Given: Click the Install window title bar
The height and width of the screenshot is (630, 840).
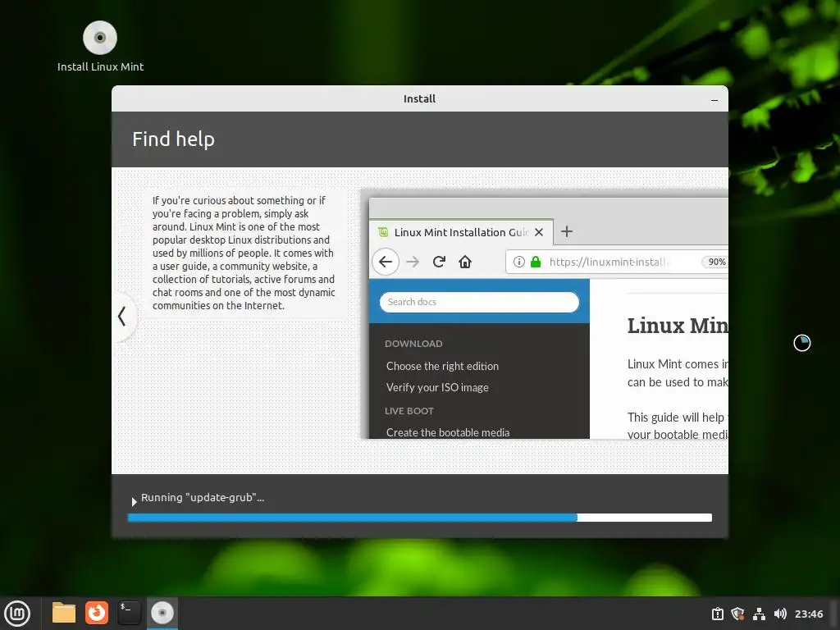Looking at the screenshot, I should (x=419, y=98).
